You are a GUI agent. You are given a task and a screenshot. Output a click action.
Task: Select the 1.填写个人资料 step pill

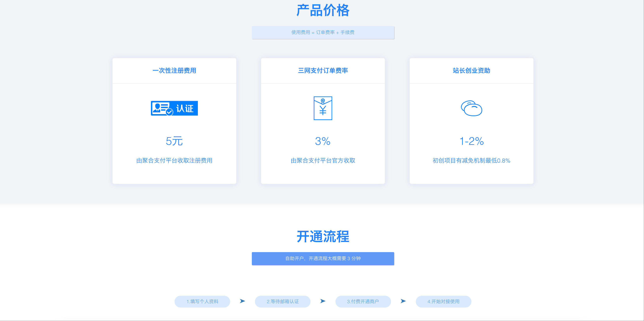[202, 301]
